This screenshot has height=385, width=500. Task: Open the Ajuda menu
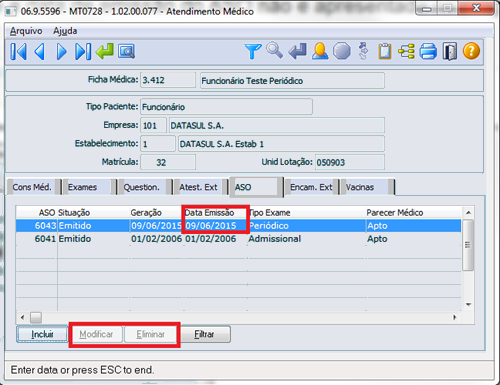pos(65,31)
